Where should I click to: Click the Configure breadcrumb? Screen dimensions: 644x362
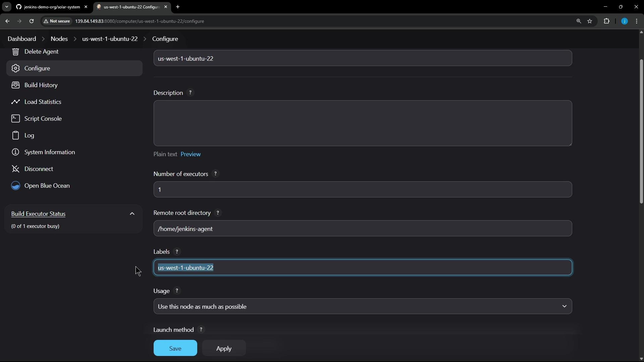pyautogui.click(x=165, y=39)
